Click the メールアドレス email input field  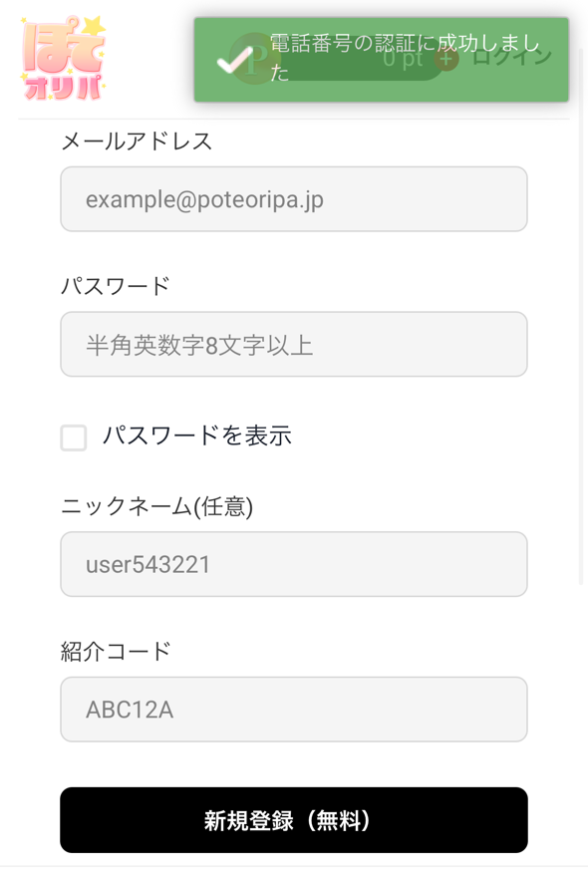pos(294,199)
